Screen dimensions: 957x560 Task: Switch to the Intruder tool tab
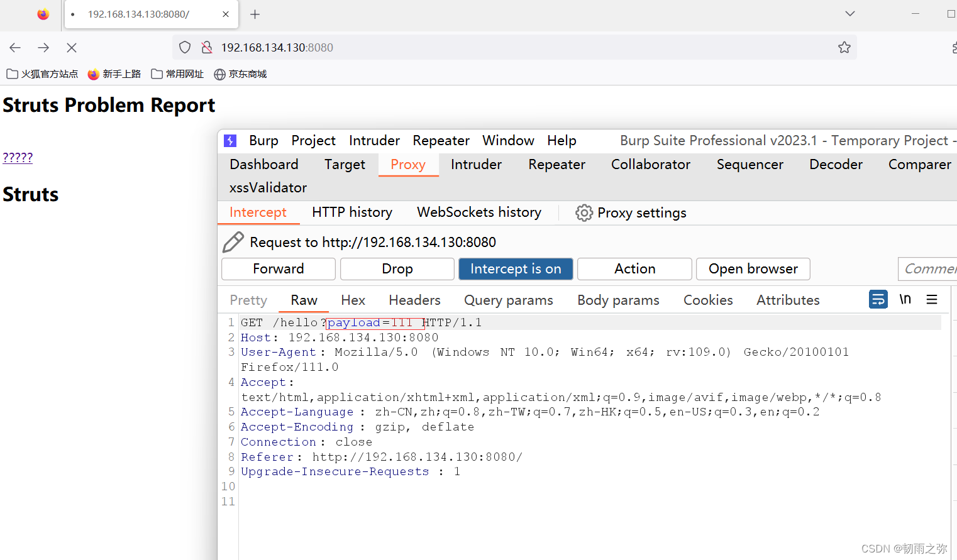coord(476,164)
